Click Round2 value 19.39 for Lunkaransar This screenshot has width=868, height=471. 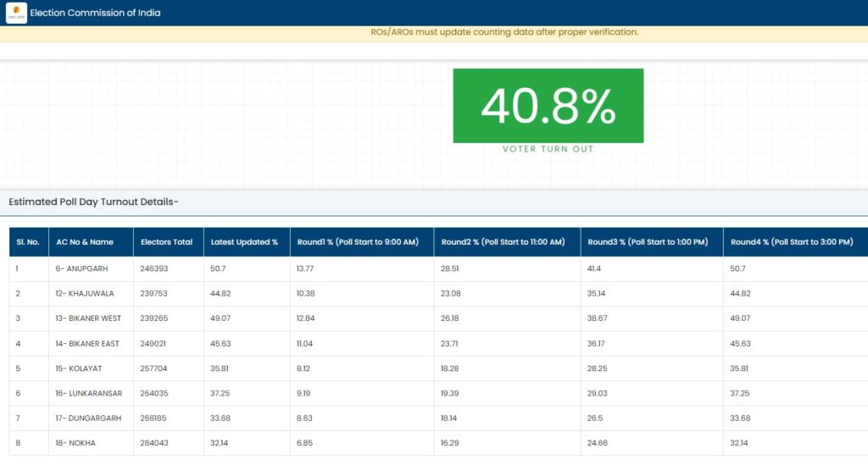449,394
